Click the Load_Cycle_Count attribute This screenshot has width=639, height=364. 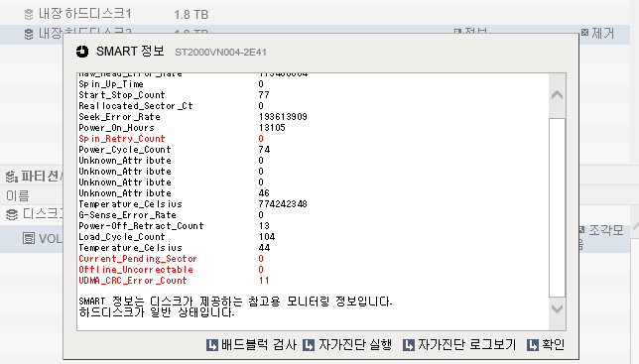(122, 237)
